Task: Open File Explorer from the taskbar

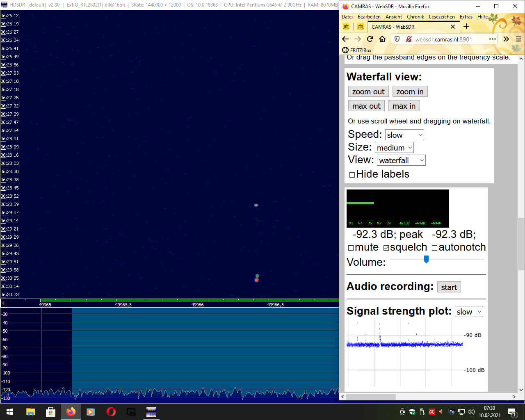Action: coord(30,412)
